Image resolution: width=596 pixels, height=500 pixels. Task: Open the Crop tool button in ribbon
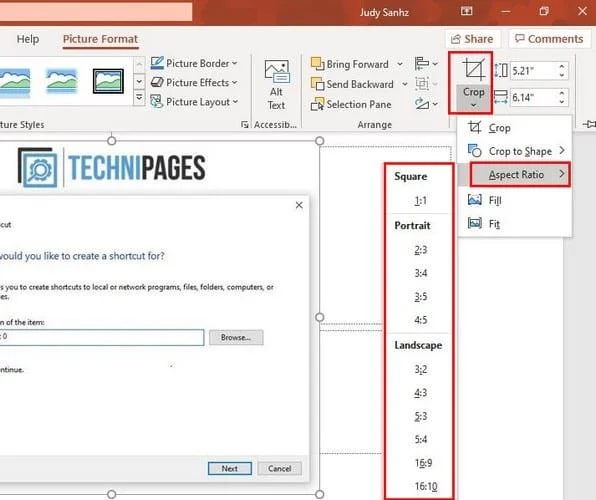pos(473,70)
